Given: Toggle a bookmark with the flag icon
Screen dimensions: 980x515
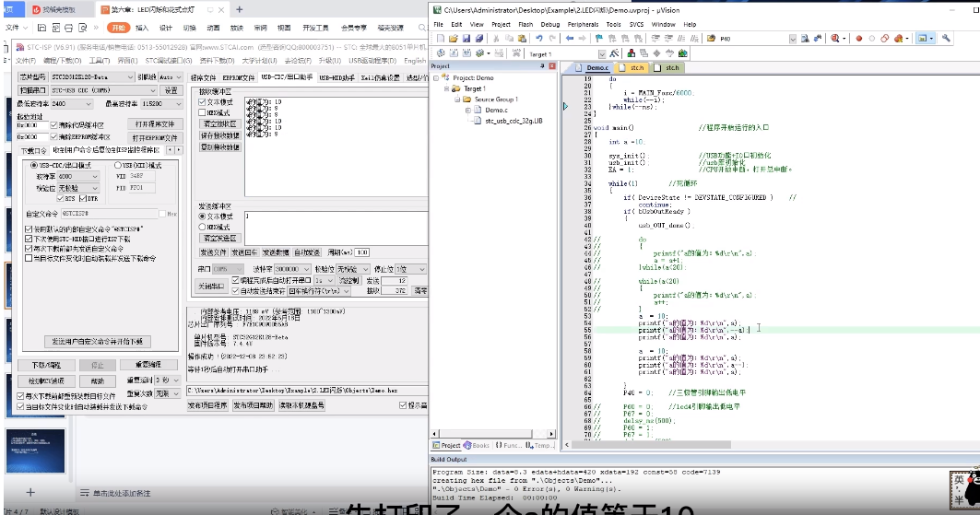Looking at the screenshot, I should click(598, 39).
